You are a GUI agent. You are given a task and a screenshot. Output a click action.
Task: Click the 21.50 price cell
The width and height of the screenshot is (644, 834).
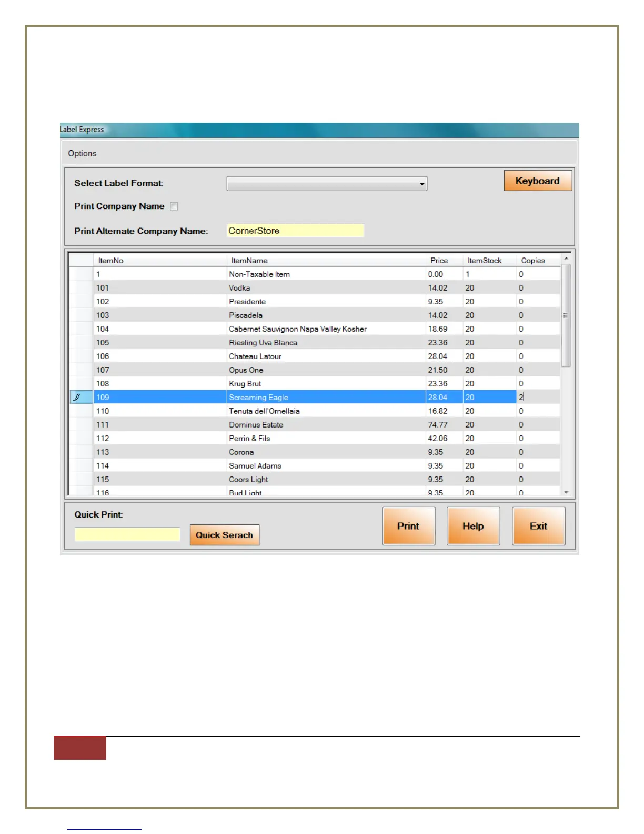coord(445,370)
